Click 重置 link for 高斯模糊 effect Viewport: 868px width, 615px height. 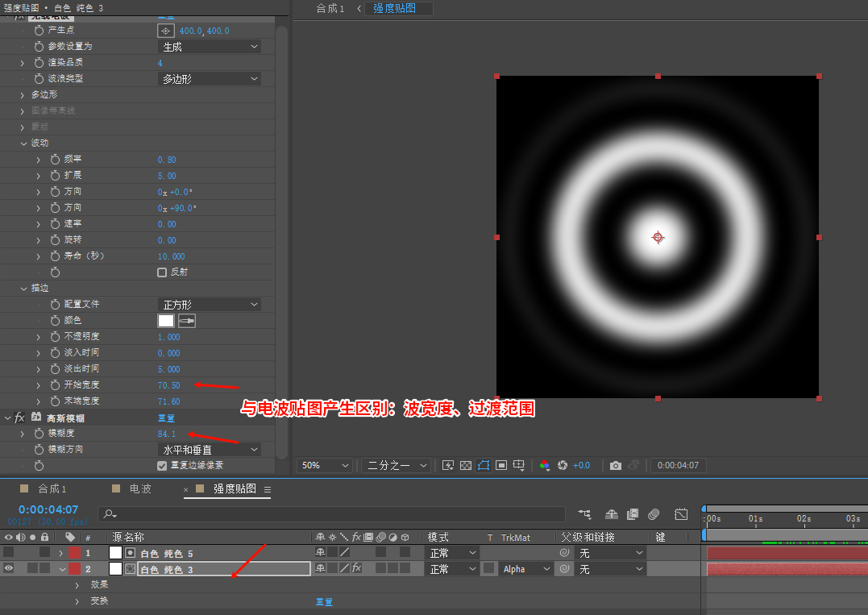coord(166,418)
